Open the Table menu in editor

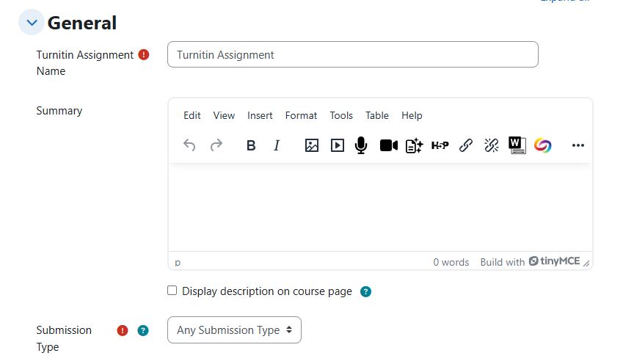[x=377, y=115]
